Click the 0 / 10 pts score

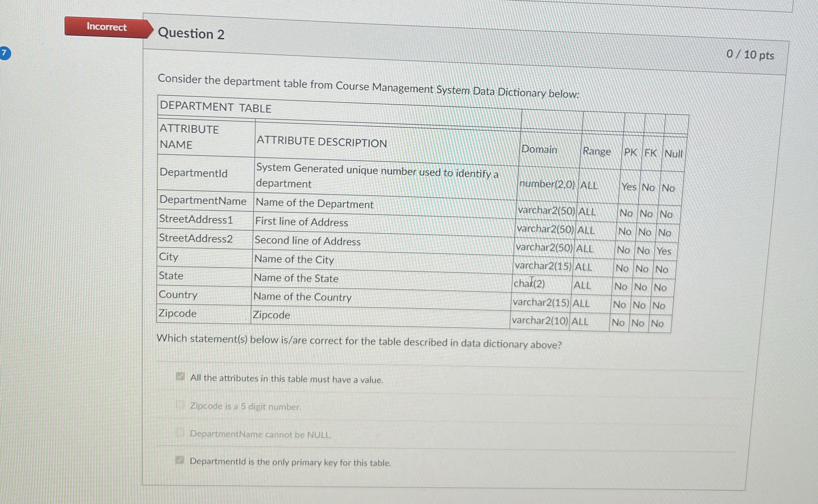click(x=750, y=55)
